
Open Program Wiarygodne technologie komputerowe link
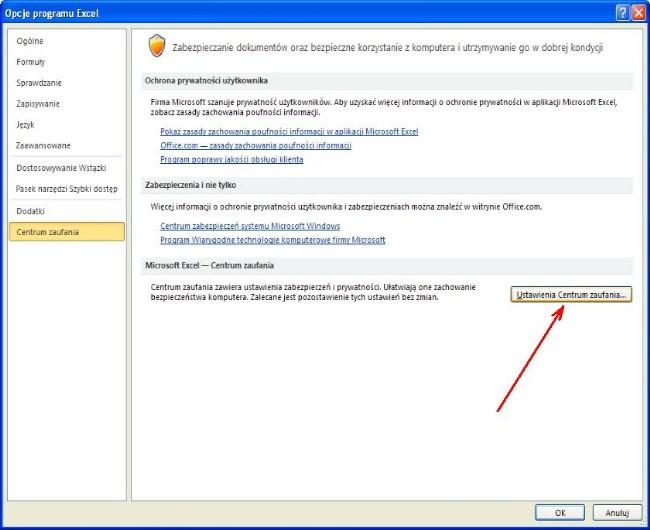pos(273,240)
